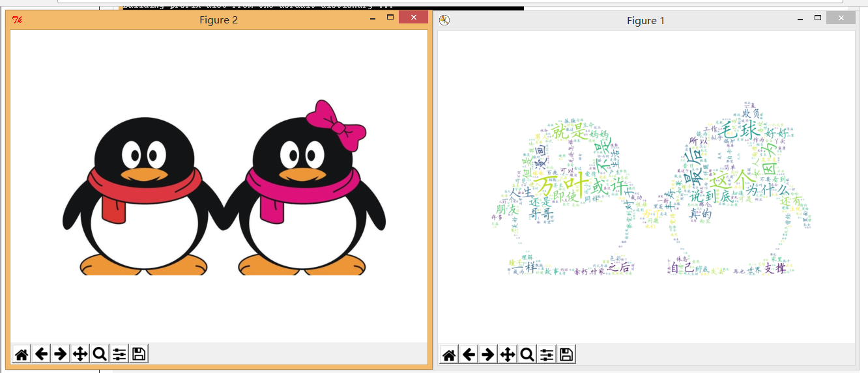
Task: Minimize the Figure 1 window
Action: click(x=800, y=20)
